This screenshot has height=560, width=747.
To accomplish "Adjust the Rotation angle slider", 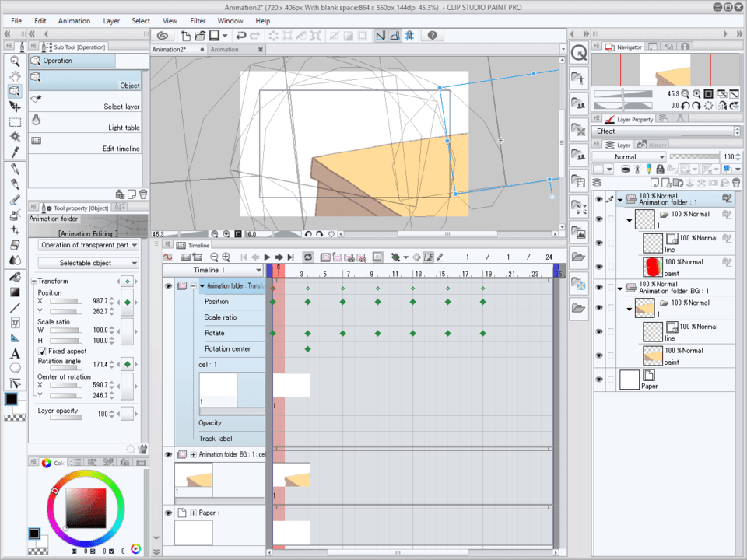I will pos(65,368).
